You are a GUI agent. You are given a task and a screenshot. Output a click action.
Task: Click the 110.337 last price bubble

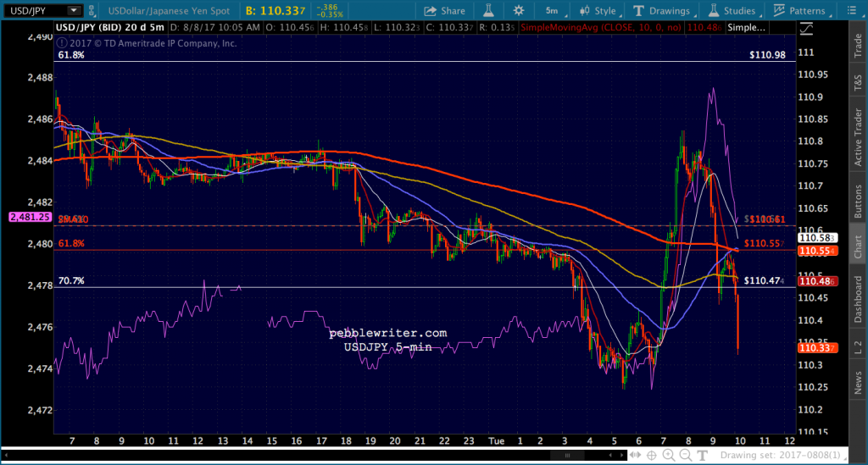click(x=817, y=348)
